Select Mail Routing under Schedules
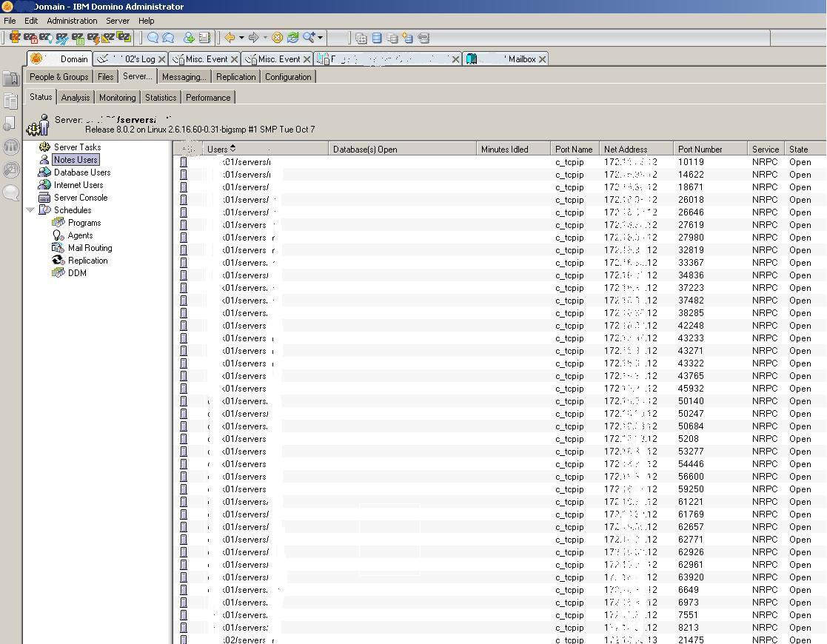The width and height of the screenshot is (827, 644). click(90, 248)
